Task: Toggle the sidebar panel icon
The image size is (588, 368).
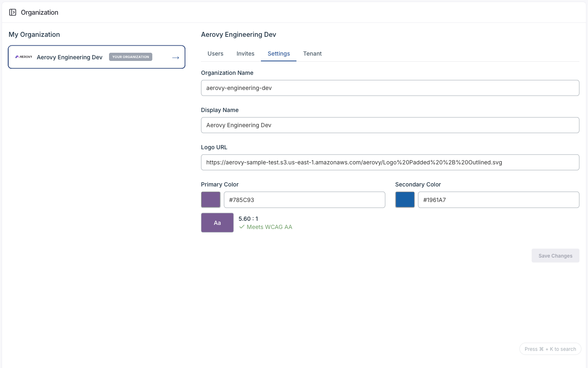Action: 13,12
